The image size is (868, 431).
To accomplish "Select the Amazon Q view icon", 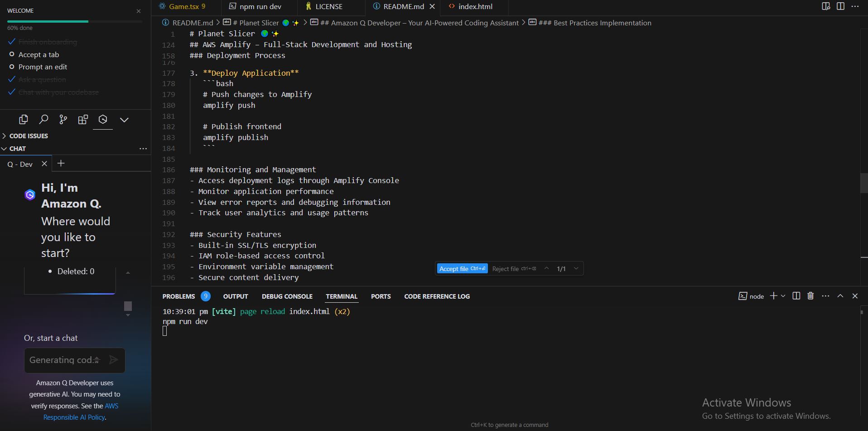I will [103, 120].
